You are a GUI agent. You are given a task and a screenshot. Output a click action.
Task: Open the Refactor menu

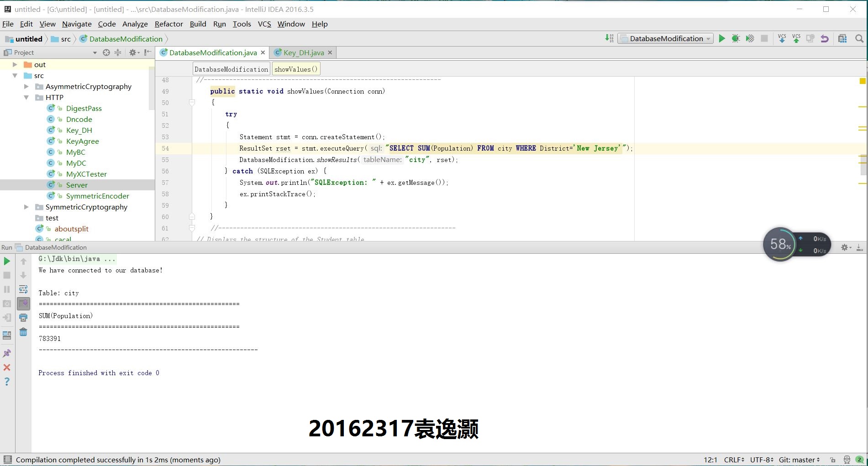pos(168,24)
